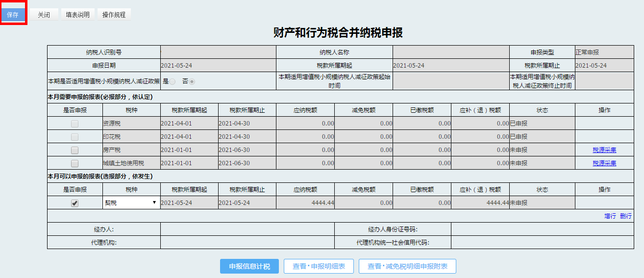Viewport: 644px width, 278px height.
Task: Click the 关闭 button
Action: pyautogui.click(x=44, y=15)
